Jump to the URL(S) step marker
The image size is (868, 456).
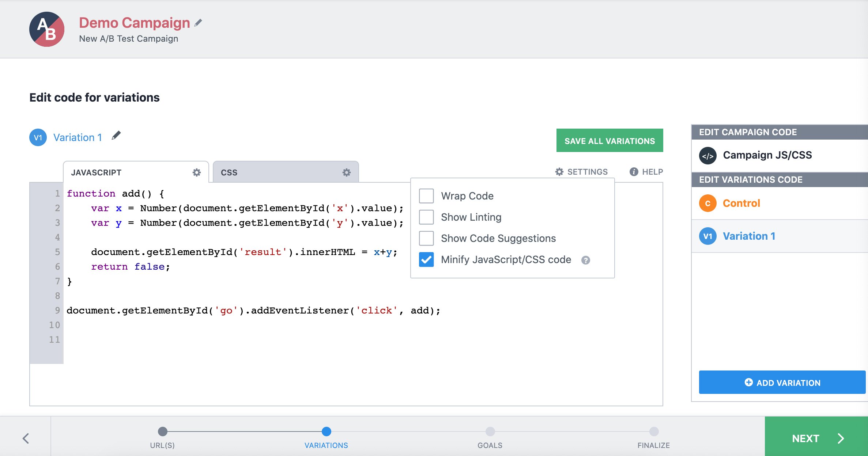pos(163,432)
